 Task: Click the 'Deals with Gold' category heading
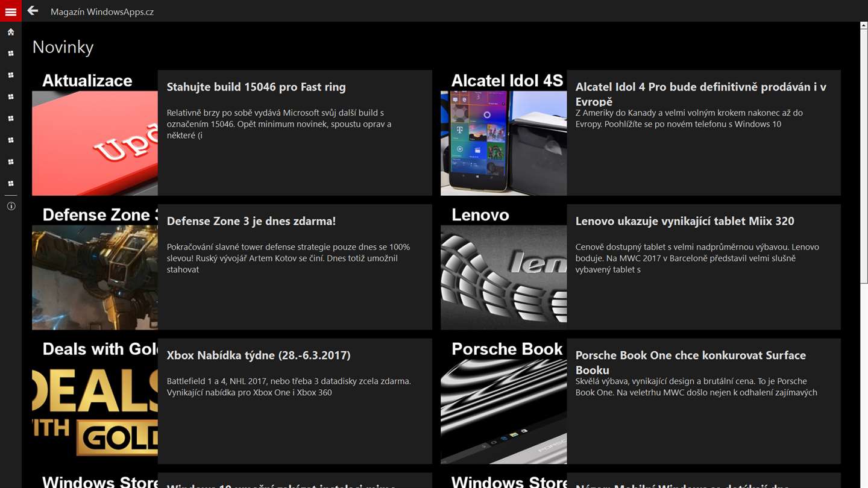pos(100,349)
